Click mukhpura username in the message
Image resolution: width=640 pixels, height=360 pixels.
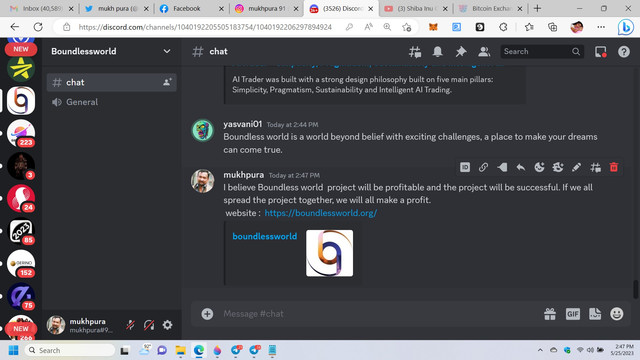pyautogui.click(x=243, y=175)
